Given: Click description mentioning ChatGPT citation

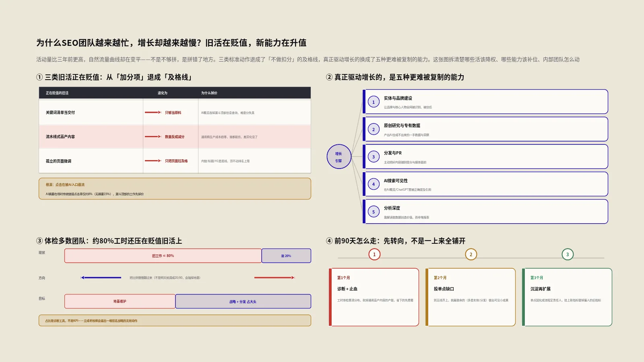Looking at the screenshot, I should [x=407, y=190].
